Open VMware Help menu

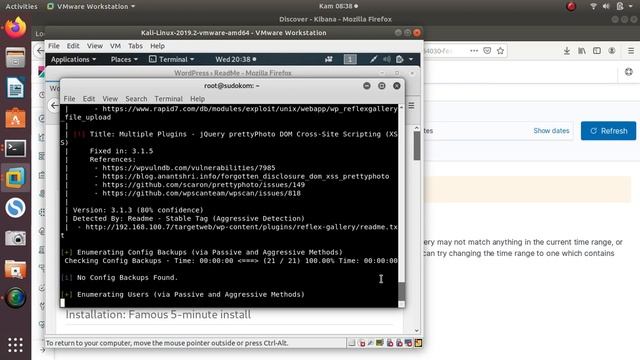(157, 46)
